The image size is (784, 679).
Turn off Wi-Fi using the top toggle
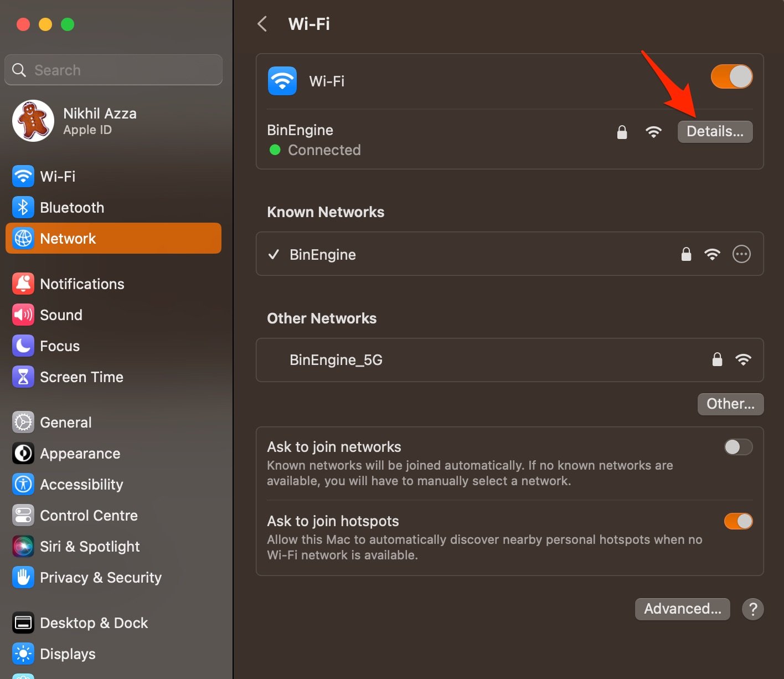coord(731,76)
